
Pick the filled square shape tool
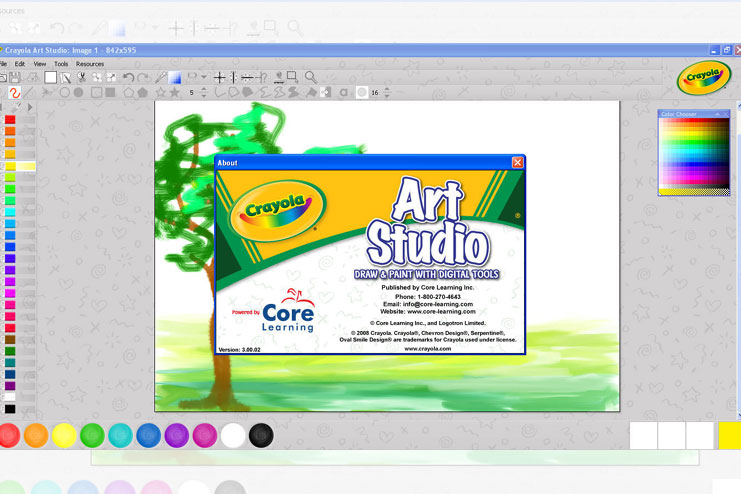click(x=110, y=93)
